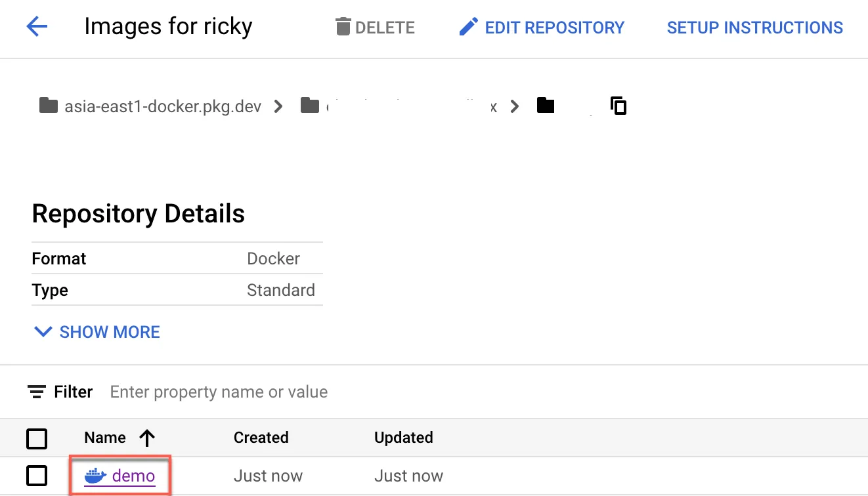Click the Images for ricky title
The height and width of the screenshot is (496, 868).
point(169,27)
